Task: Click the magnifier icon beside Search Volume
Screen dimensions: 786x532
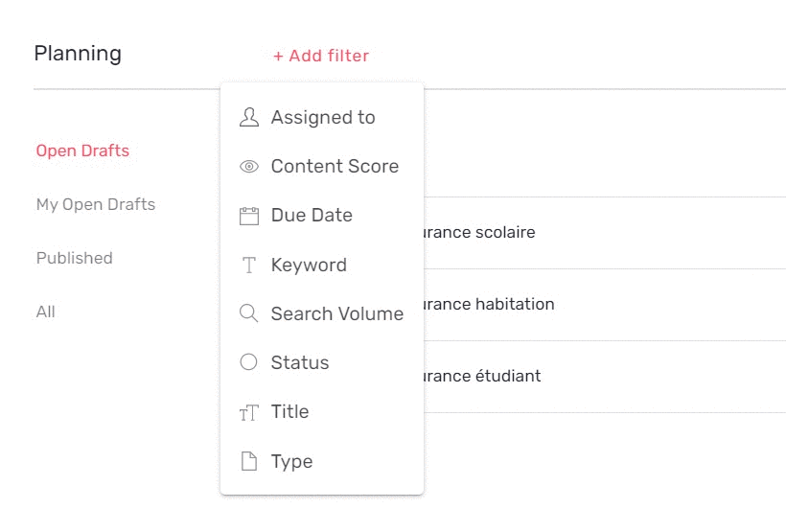Action: point(249,313)
